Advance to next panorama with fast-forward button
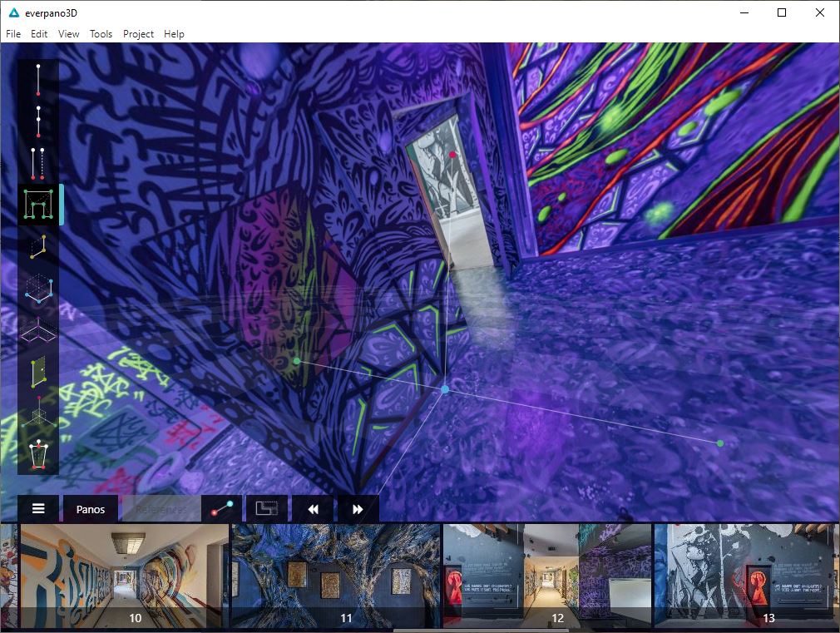Screen dimensions: 840x633 (x=358, y=509)
